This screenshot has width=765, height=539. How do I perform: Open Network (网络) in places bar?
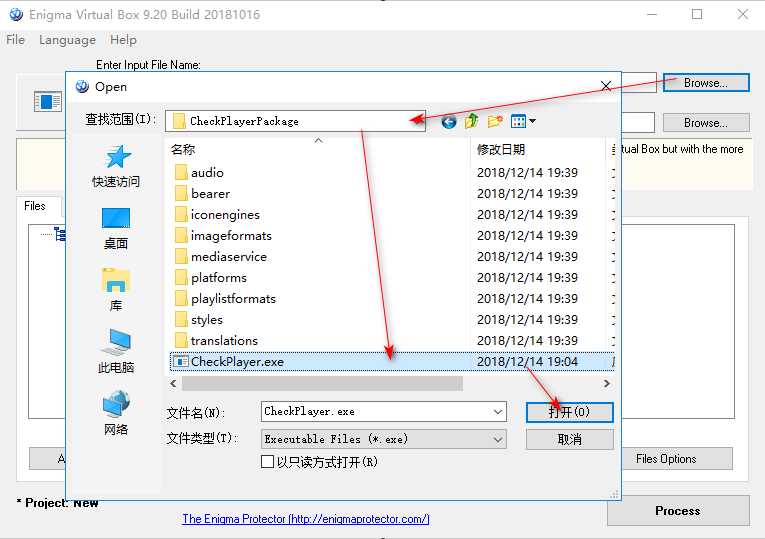116,413
